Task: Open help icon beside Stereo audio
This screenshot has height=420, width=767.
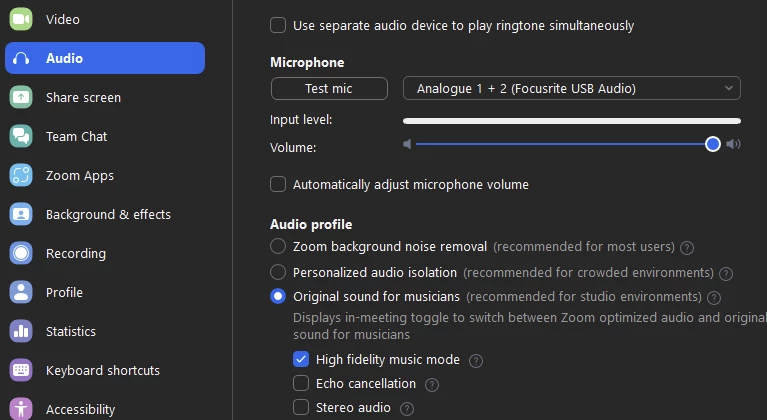Action: pos(406,409)
